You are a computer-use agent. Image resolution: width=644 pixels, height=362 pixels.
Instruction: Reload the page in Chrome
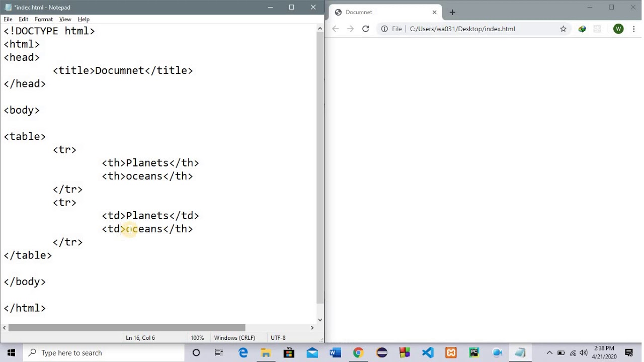pos(366,29)
